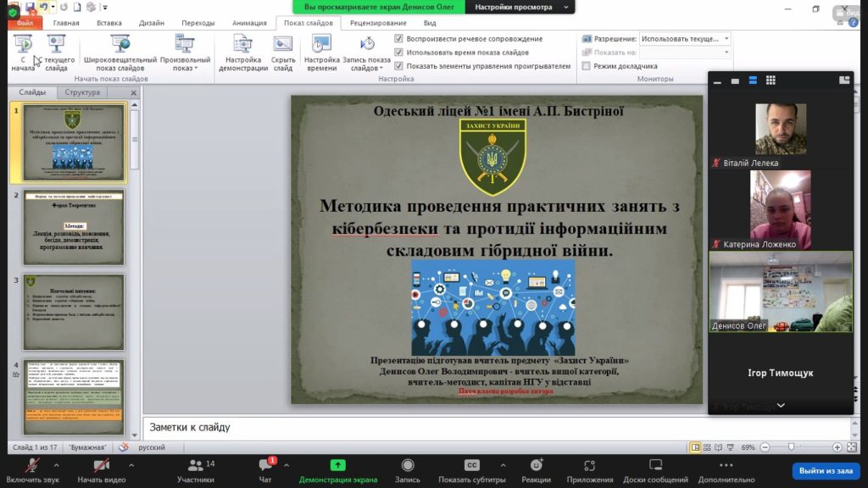Click Настройка времени rehearse timings icon
This screenshot has height=488, width=868.
click(321, 44)
